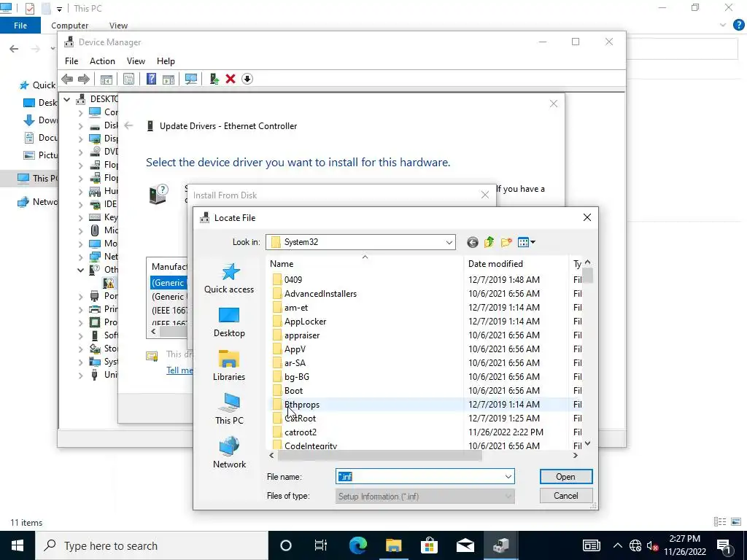
Task: Click the Microsoft Edge taskbar icon
Action: [358, 545]
